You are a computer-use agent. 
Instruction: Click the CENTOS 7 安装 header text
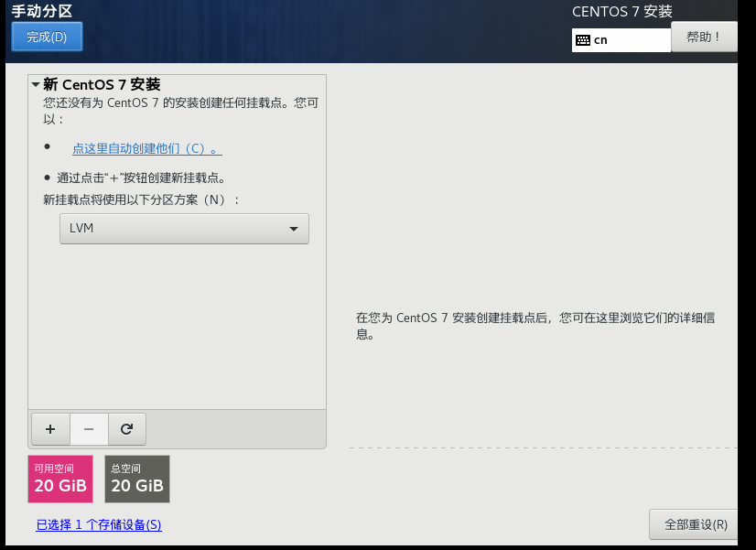(x=622, y=12)
